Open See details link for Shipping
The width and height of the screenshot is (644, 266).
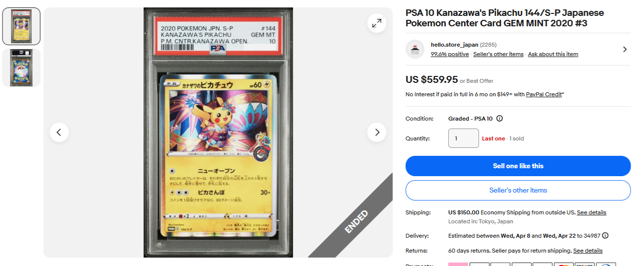pyautogui.click(x=591, y=212)
